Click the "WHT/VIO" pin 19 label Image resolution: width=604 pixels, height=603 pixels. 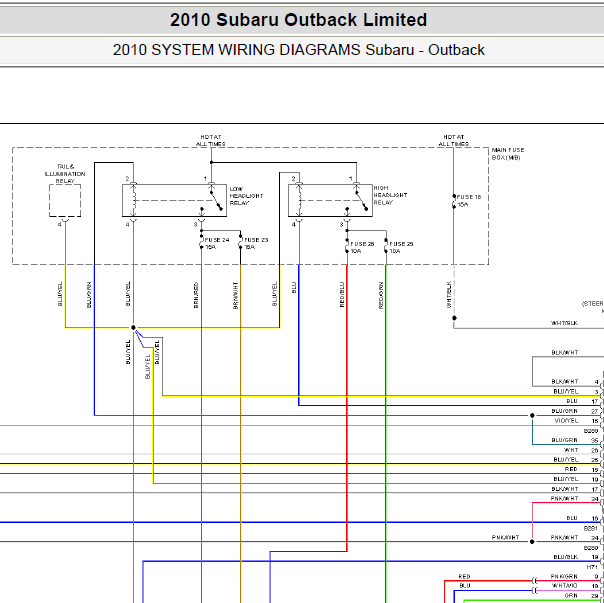(565, 586)
